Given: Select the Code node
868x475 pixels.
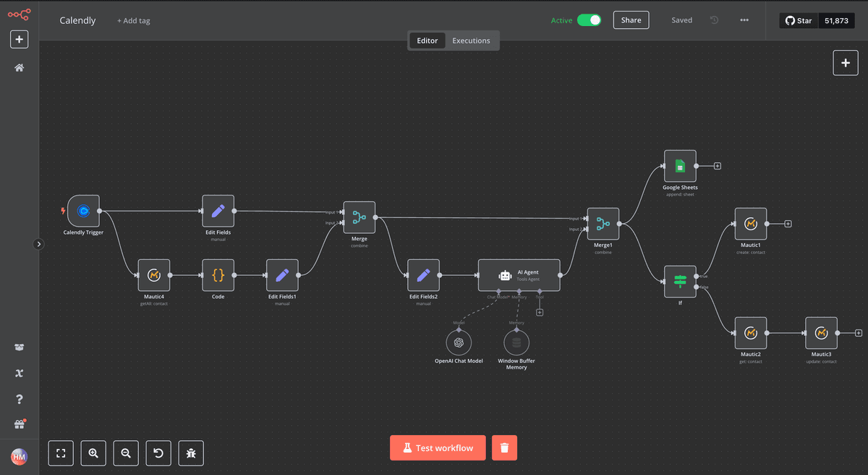Looking at the screenshot, I should (218, 275).
